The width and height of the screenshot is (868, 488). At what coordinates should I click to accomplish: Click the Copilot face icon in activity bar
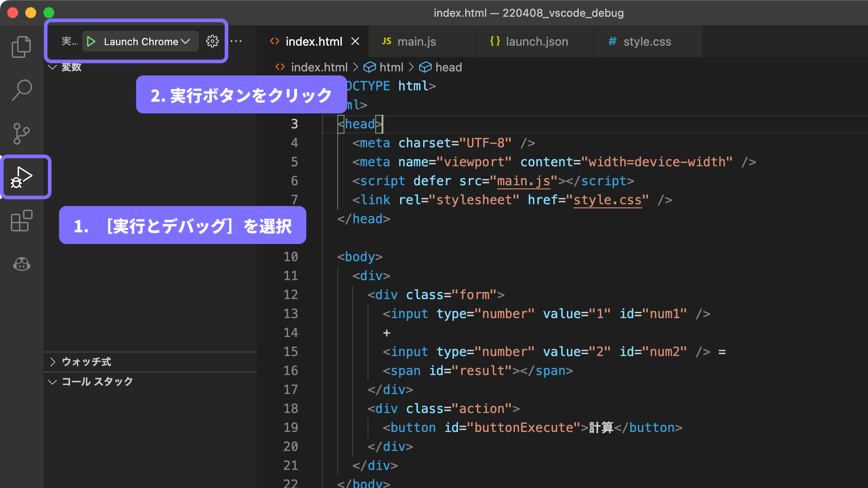click(21, 264)
